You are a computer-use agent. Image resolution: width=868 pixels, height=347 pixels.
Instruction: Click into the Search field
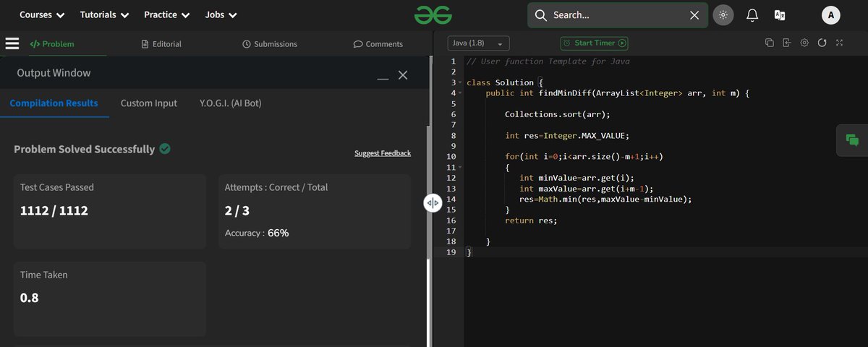pos(618,14)
